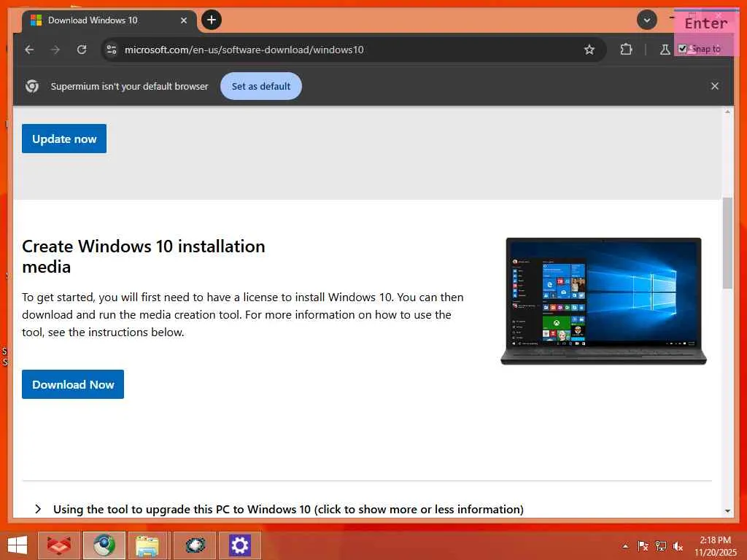Expand 'Using the tool to upgrade this PC'
Screen dimensions: 747x560
tap(279, 509)
